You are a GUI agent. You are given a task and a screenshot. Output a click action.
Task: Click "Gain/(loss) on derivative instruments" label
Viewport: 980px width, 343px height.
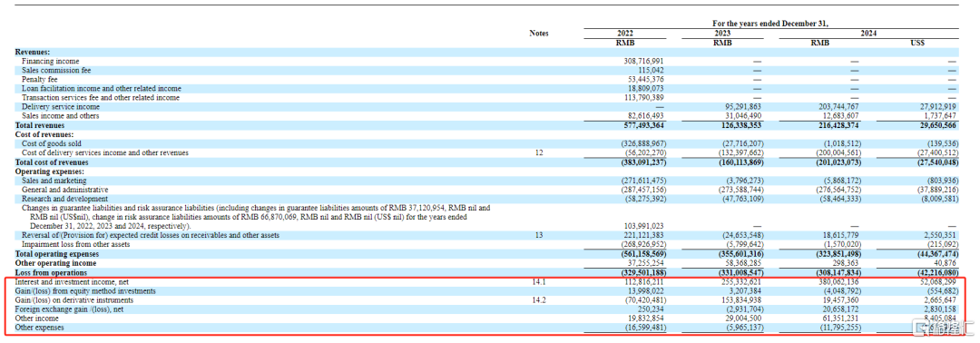click(x=74, y=299)
